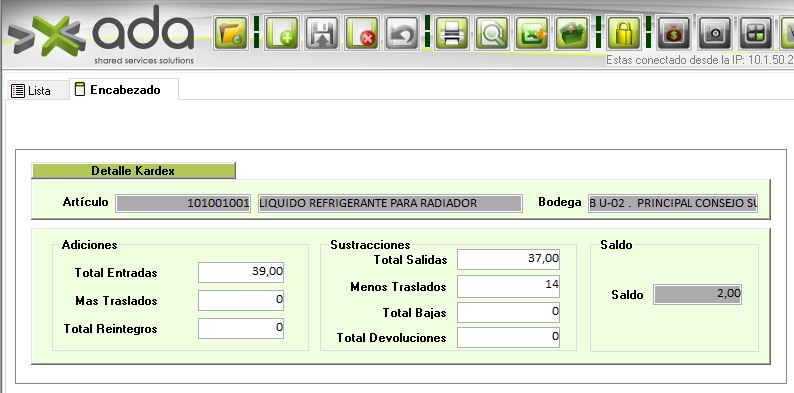The width and height of the screenshot is (794, 393).
Task: Create a new record with the plus icon
Action: tap(282, 33)
